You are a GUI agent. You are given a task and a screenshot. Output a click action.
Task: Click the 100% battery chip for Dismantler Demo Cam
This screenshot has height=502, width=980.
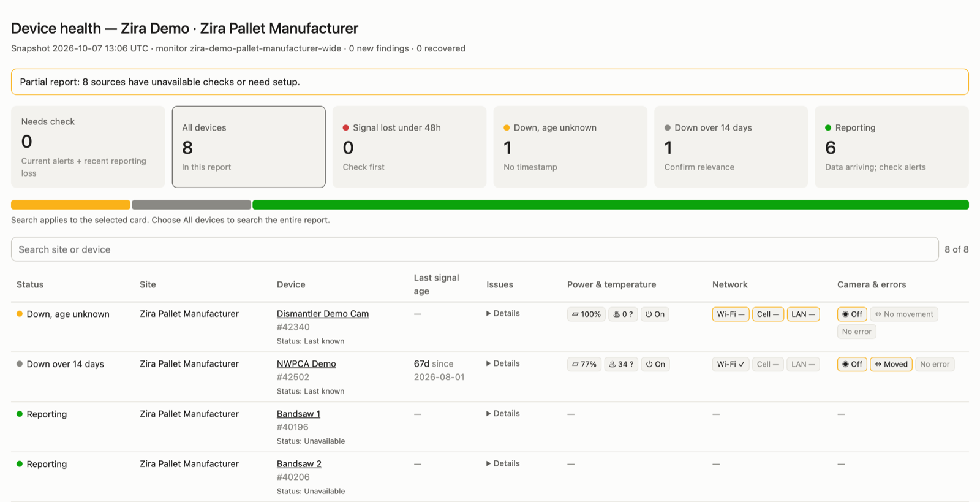tap(586, 314)
